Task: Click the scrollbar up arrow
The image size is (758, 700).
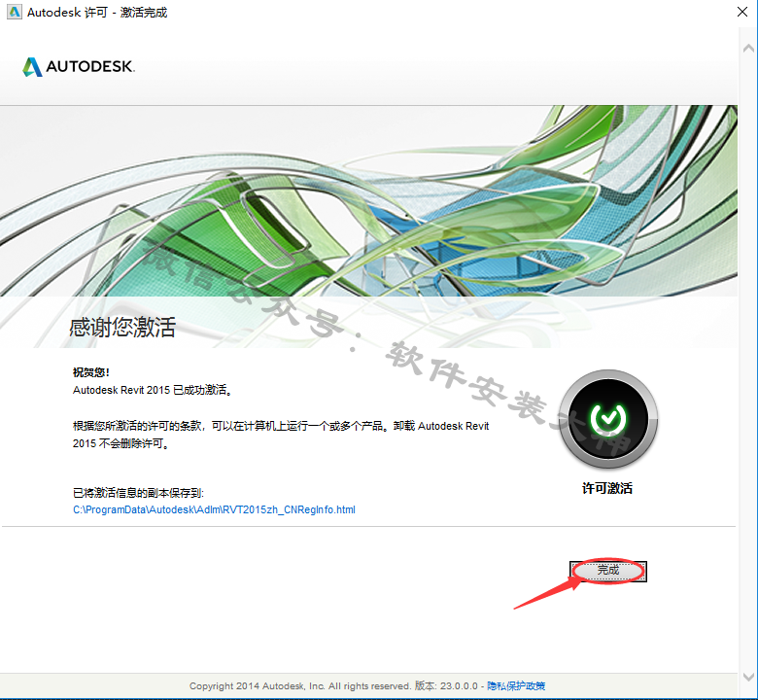Action: [748, 49]
